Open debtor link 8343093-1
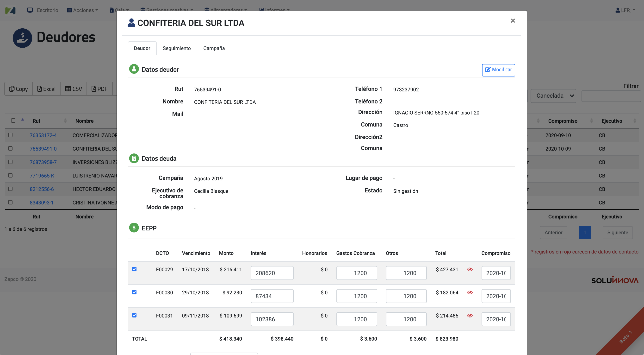Screen dimensions: 644x355 (x=42, y=203)
